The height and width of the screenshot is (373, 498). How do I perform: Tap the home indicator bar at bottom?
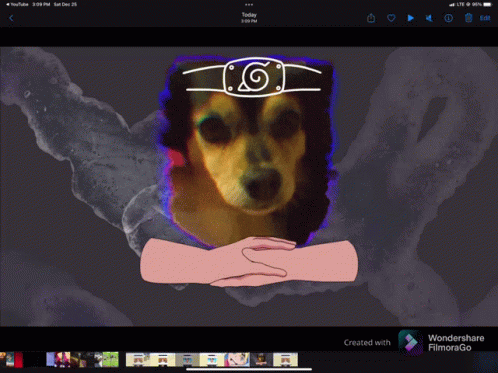point(249,369)
